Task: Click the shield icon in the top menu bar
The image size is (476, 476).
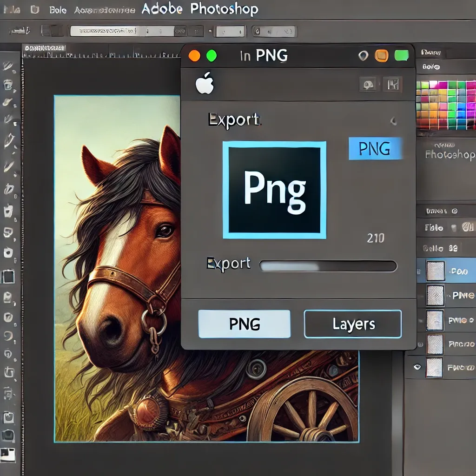Action: tap(35, 10)
